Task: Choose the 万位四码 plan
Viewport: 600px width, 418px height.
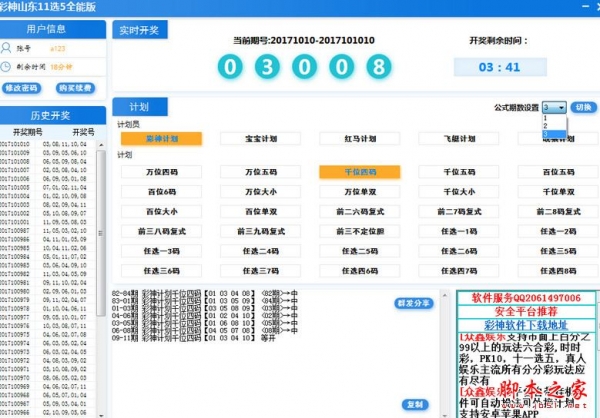Action: coord(161,172)
